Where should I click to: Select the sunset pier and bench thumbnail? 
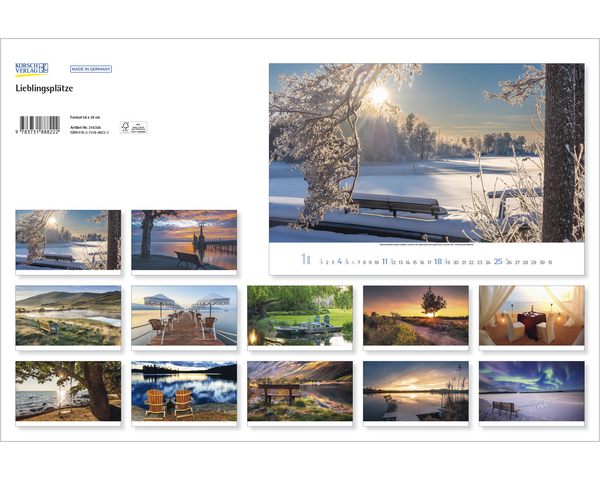coord(184,240)
